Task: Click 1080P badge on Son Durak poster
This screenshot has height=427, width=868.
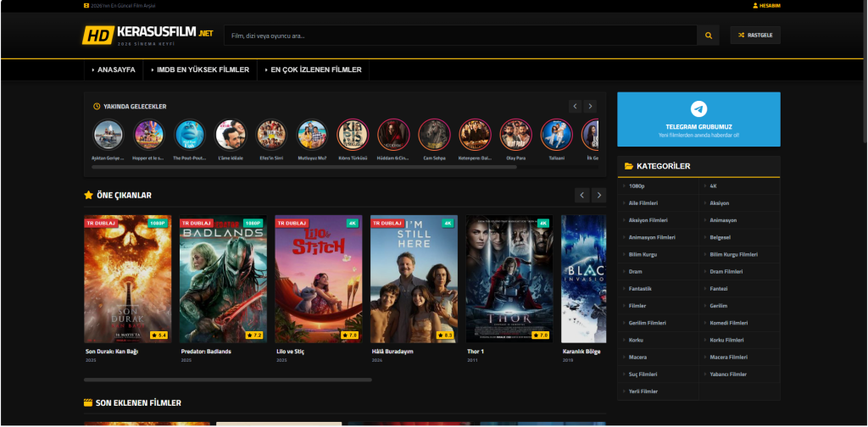Action: [x=158, y=223]
